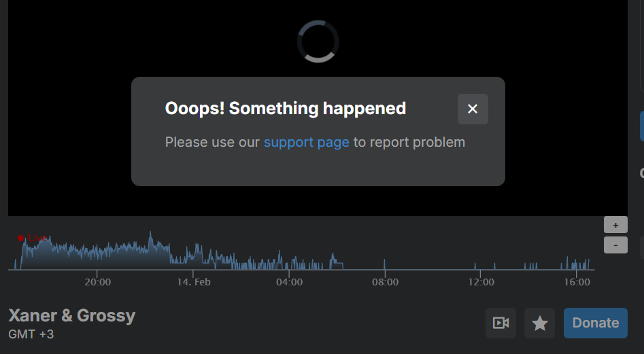
Task: Select the 14. Feb timeline marker
Action: point(194,282)
